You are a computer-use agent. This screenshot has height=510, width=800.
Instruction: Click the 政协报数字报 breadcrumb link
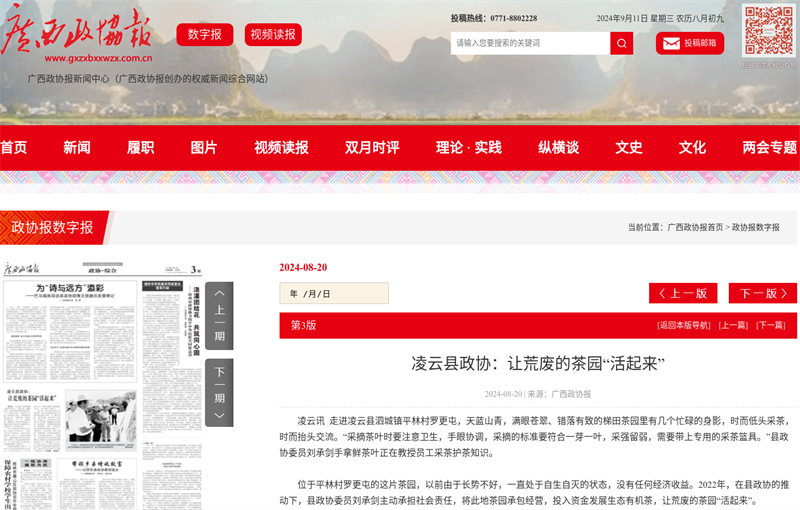pyautogui.click(x=756, y=227)
